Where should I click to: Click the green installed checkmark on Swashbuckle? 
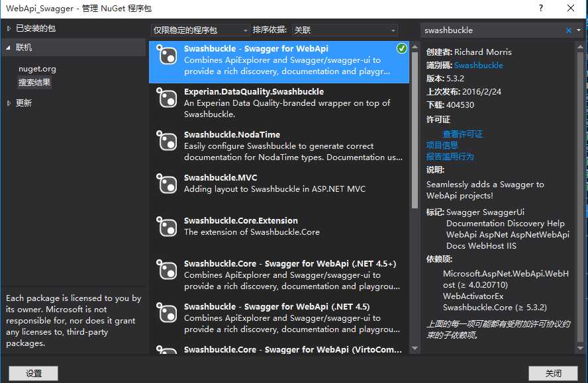pos(402,48)
